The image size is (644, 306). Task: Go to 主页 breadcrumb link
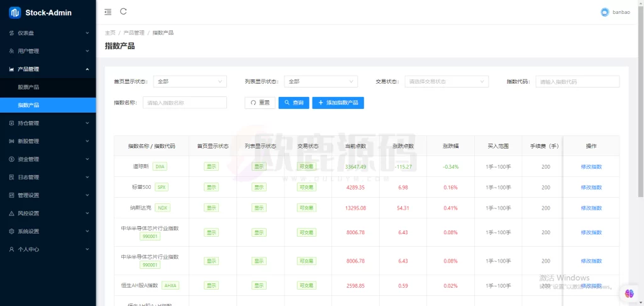click(x=110, y=33)
